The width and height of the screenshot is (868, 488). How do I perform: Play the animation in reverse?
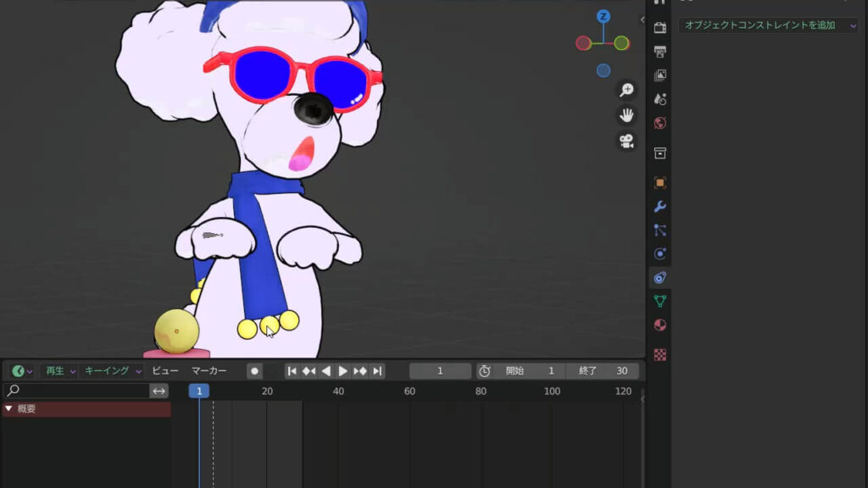[326, 371]
